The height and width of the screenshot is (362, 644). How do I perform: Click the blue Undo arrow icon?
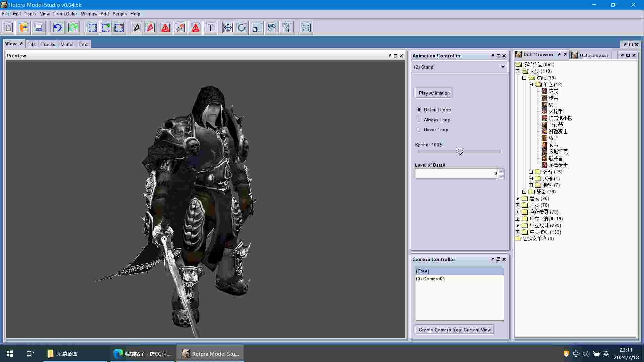(58, 27)
